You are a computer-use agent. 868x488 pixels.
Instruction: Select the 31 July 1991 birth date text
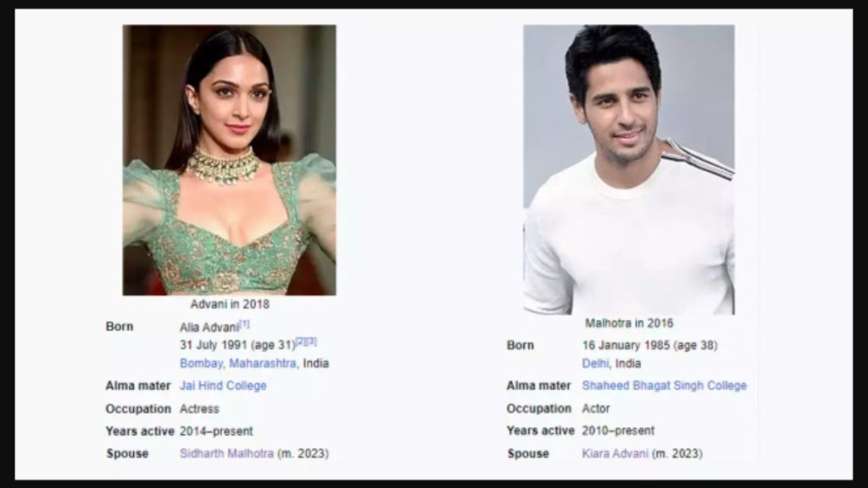[213, 346]
